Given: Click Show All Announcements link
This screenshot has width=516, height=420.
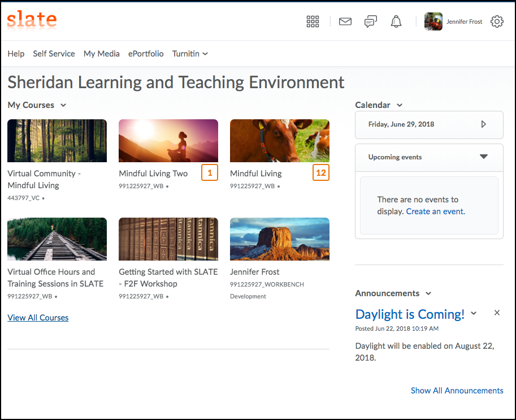Looking at the screenshot, I should pyautogui.click(x=457, y=391).
